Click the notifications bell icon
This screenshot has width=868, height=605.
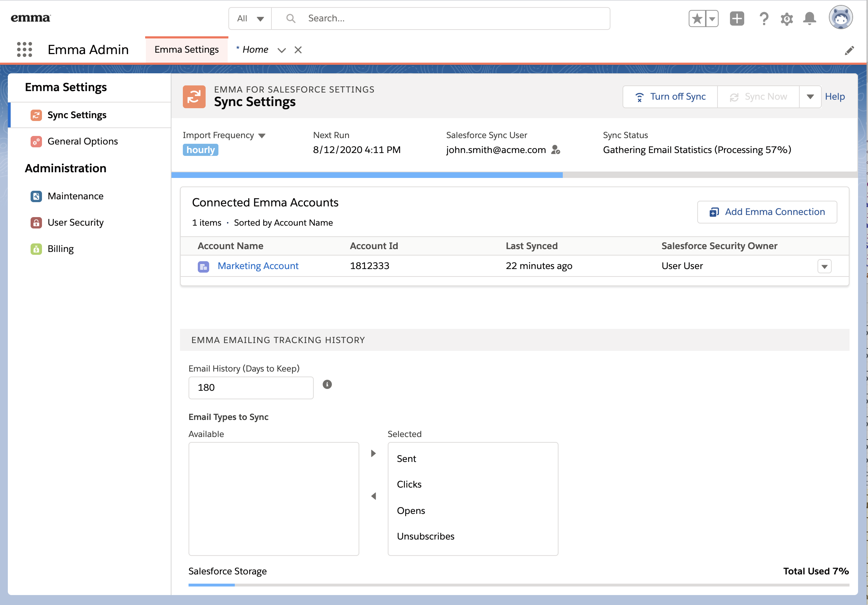(809, 19)
